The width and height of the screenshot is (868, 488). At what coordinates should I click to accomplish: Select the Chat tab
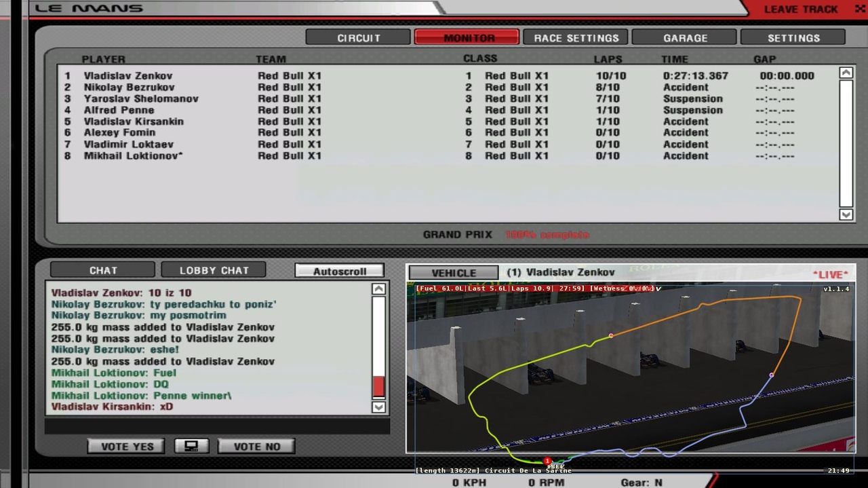click(103, 270)
